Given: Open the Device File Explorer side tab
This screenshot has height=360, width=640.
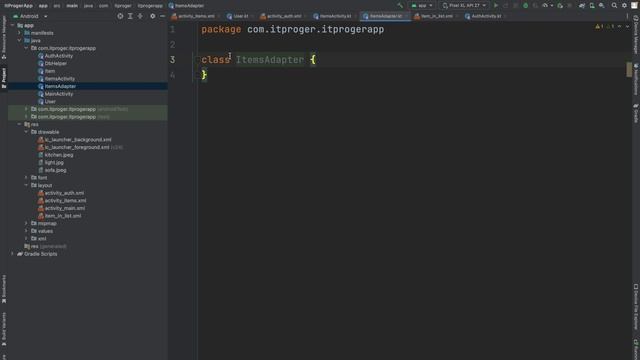Looking at the screenshot, I should pyautogui.click(x=636, y=307).
